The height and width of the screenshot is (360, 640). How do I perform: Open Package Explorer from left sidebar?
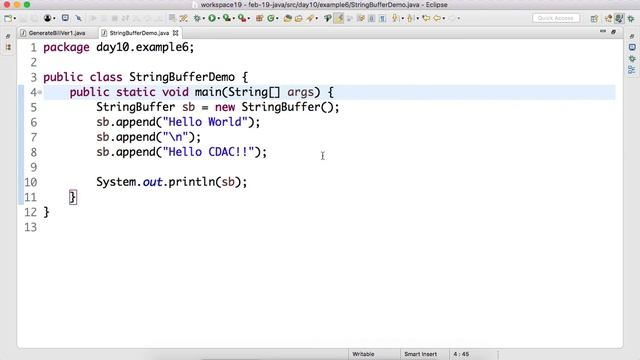(x=8, y=47)
